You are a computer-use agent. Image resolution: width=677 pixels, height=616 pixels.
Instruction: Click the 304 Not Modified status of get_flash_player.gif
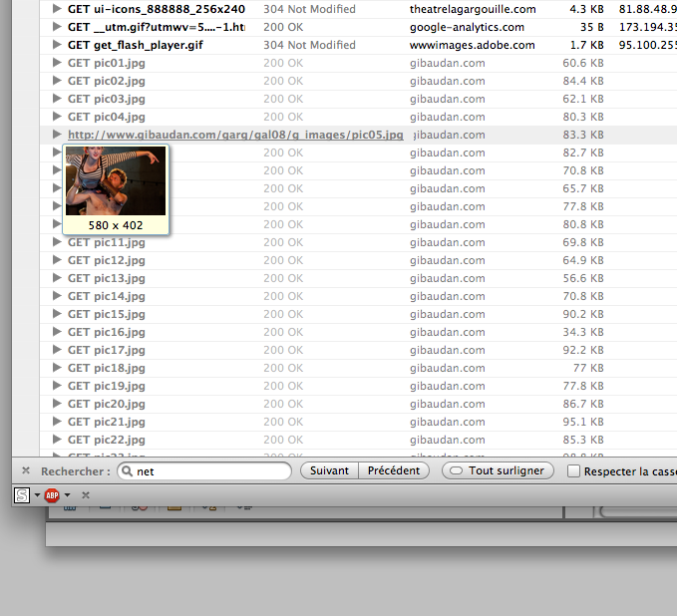coord(309,45)
